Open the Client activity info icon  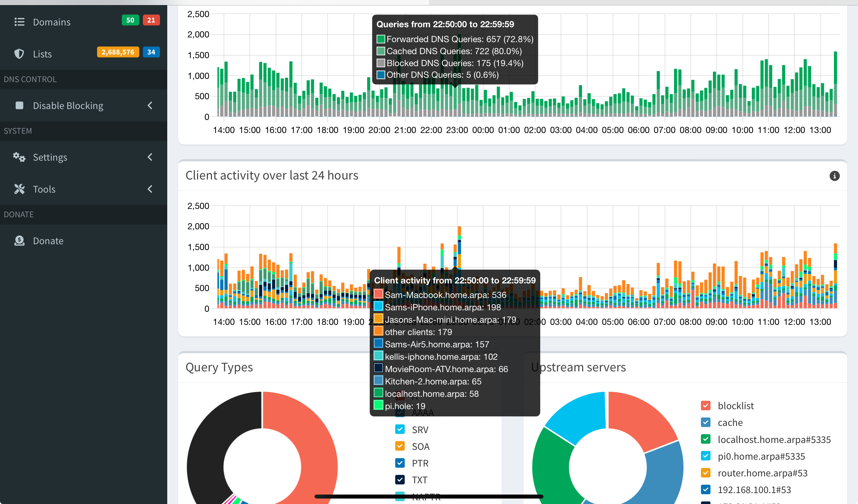click(x=834, y=176)
